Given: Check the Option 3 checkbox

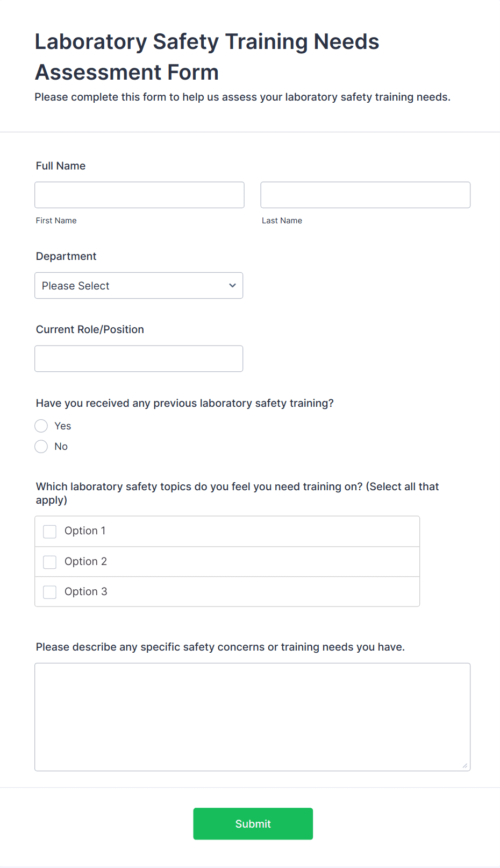Looking at the screenshot, I should 50,592.
